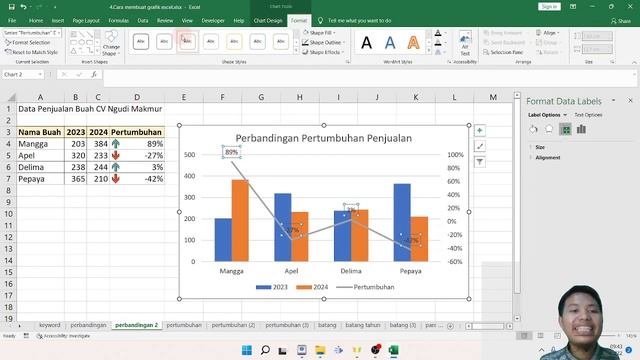
Task: Select the Fill & Line icon in pane
Action: [533, 129]
